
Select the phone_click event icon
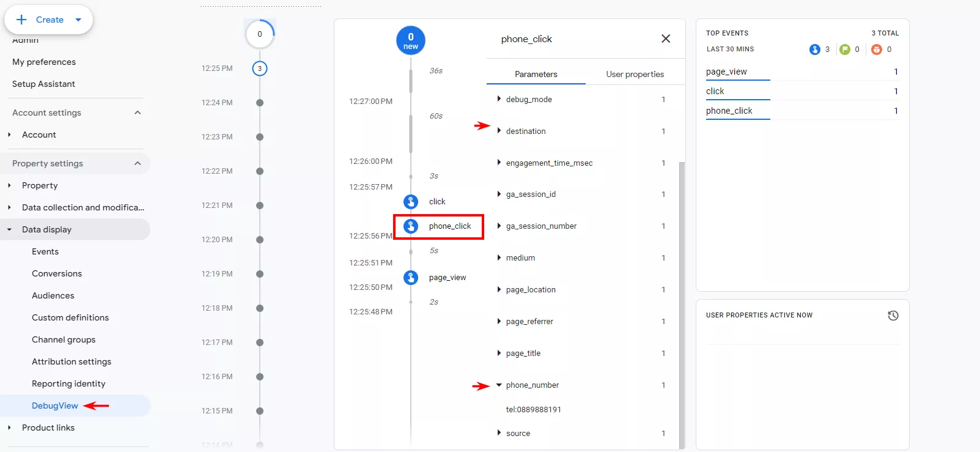pos(411,226)
